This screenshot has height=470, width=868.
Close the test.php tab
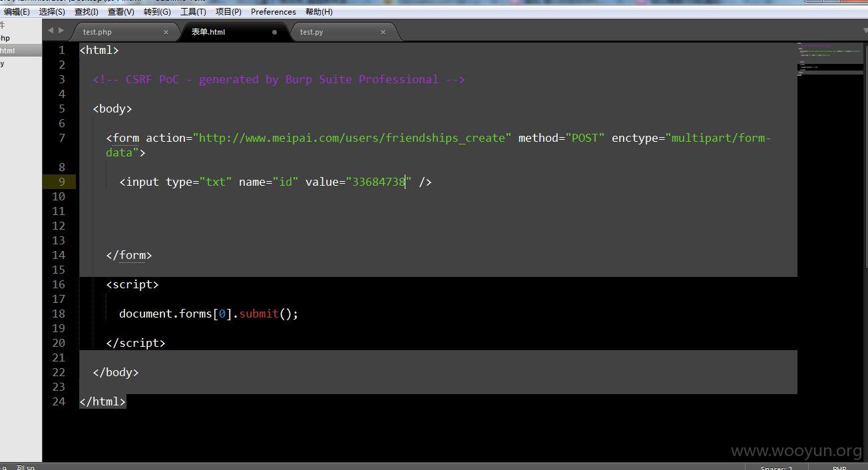click(166, 32)
